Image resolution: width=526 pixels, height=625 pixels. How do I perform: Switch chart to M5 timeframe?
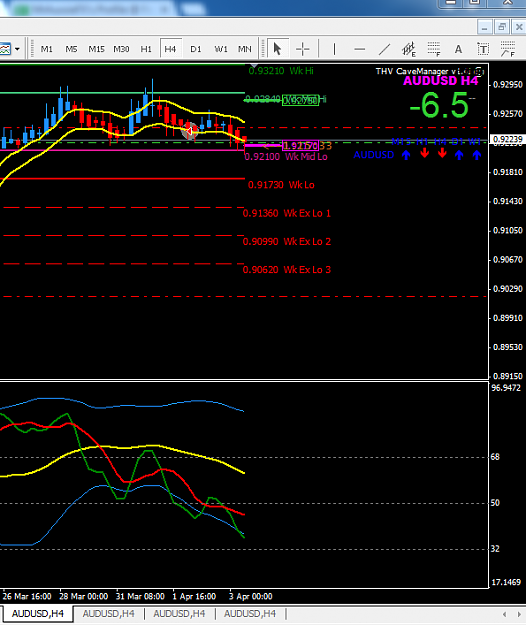[71, 49]
